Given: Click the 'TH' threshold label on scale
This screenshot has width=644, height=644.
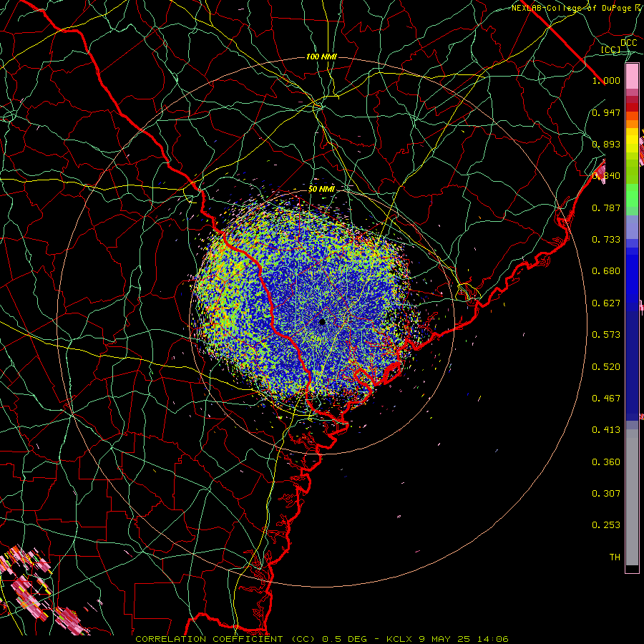Looking at the screenshot, I should click(615, 557).
